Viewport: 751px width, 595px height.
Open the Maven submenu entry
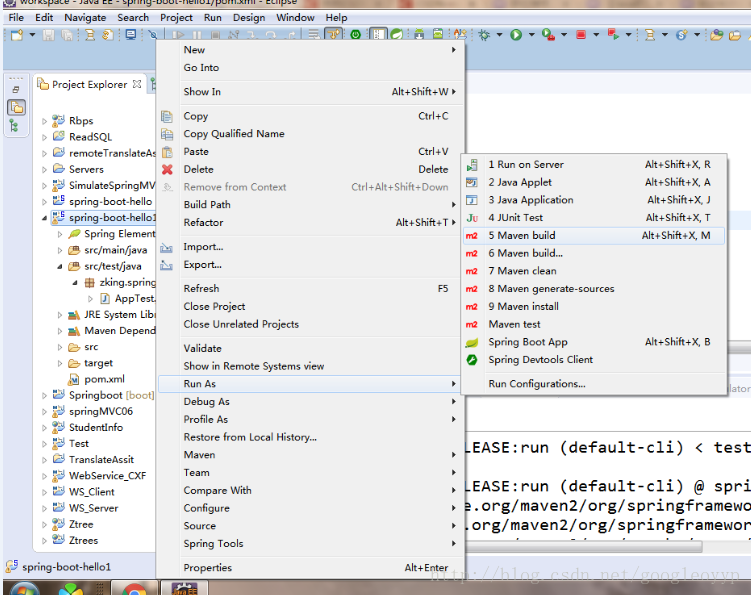[310, 455]
